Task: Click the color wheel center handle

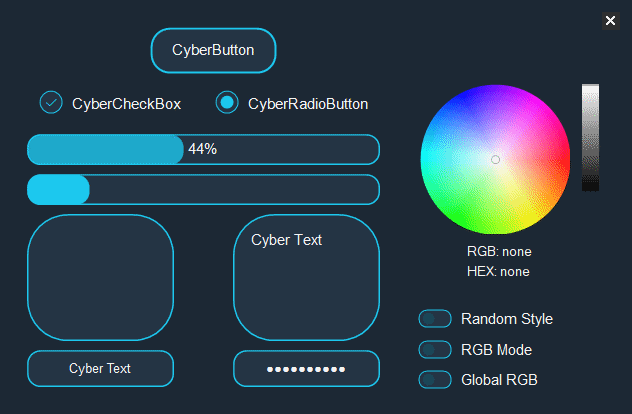Action: pos(495,160)
